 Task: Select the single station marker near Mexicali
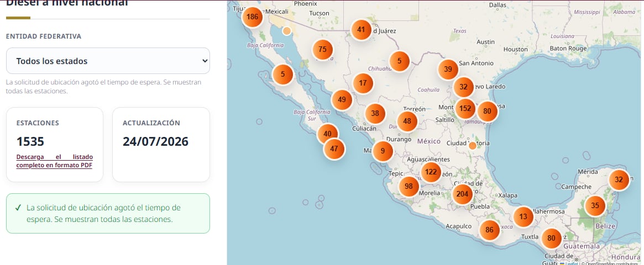[x=287, y=31]
